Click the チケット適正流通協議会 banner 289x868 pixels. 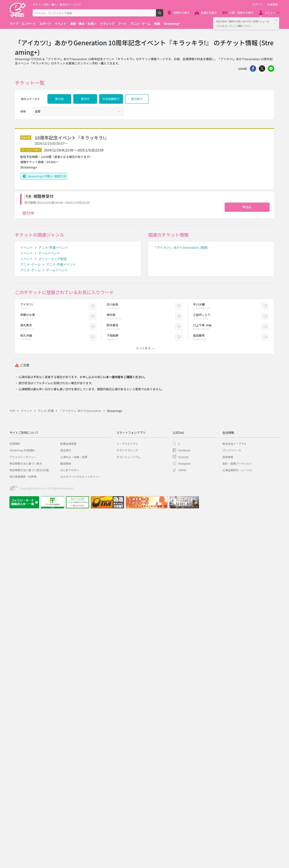point(52,503)
